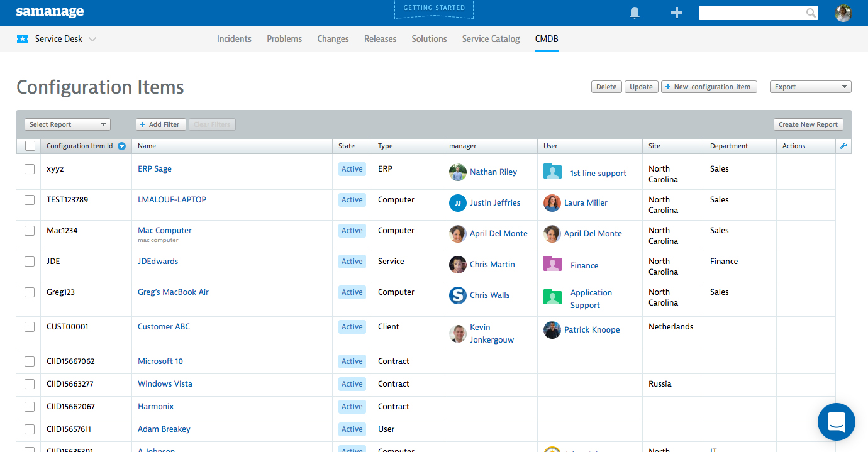Click April Del Monte user avatar

click(x=552, y=234)
